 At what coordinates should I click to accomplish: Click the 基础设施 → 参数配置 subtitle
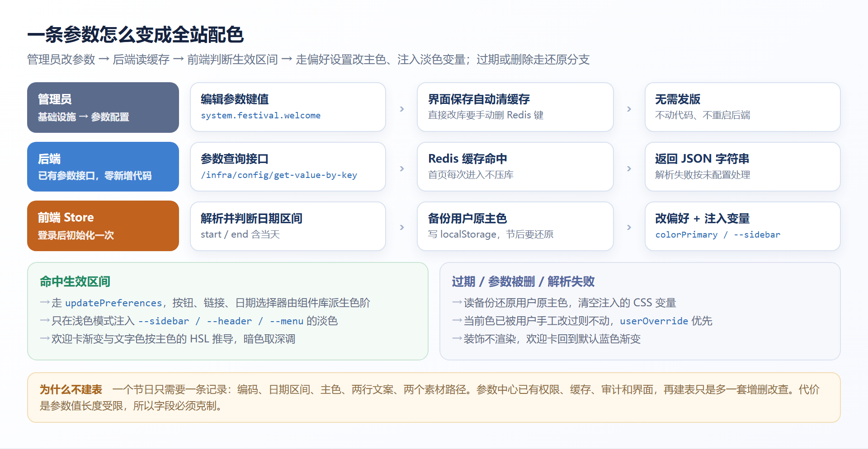(x=84, y=117)
